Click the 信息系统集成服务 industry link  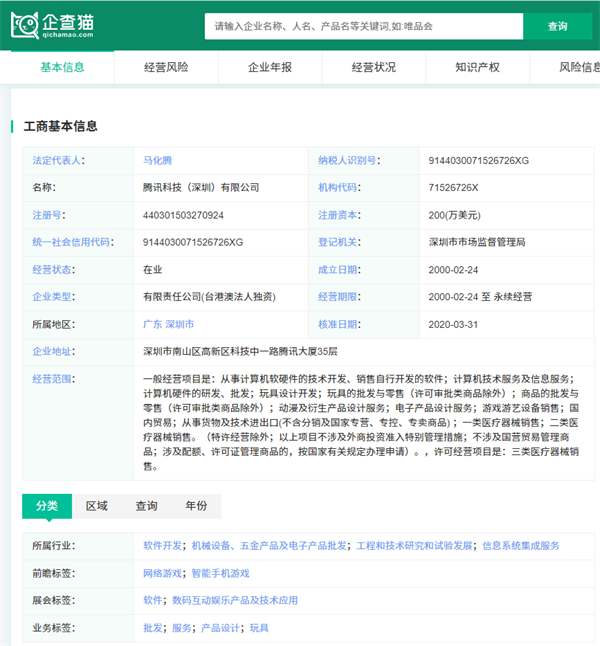point(521,546)
